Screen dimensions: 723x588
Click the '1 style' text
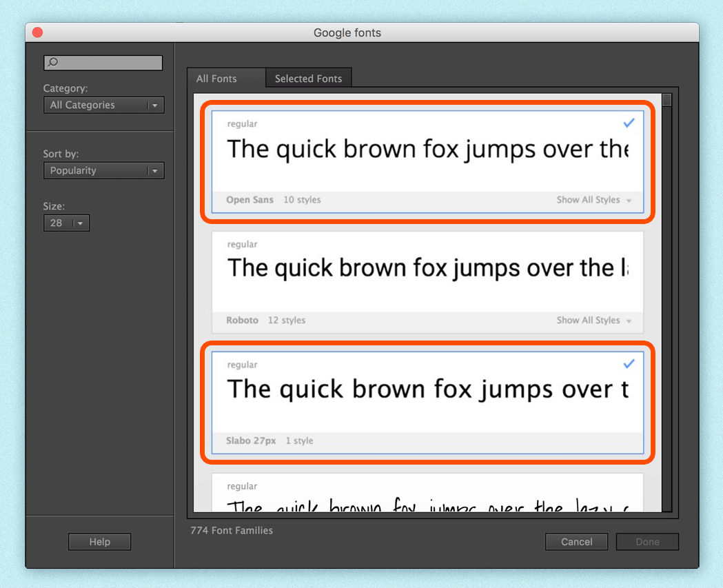coord(299,440)
